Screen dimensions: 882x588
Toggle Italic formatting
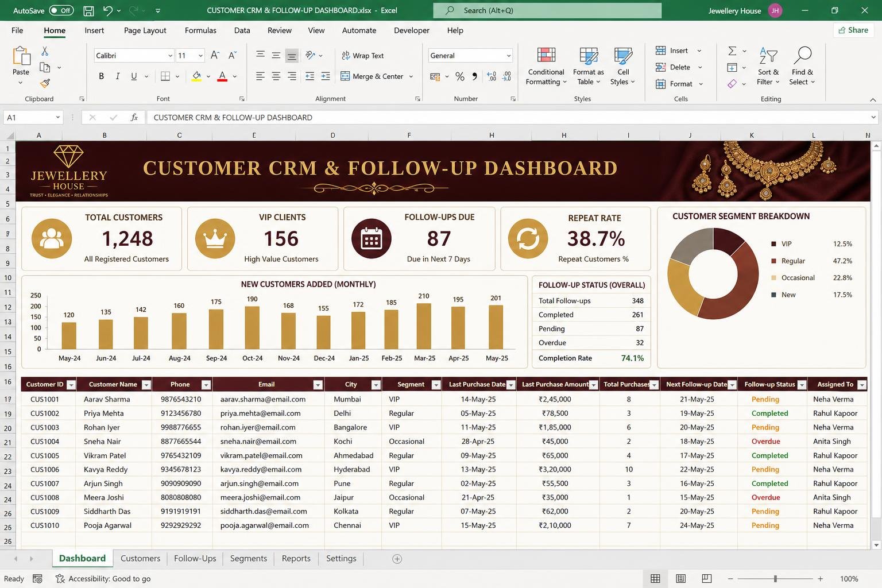(118, 76)
